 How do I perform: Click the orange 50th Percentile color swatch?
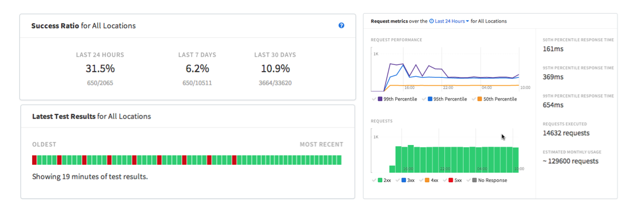point(480,99)
